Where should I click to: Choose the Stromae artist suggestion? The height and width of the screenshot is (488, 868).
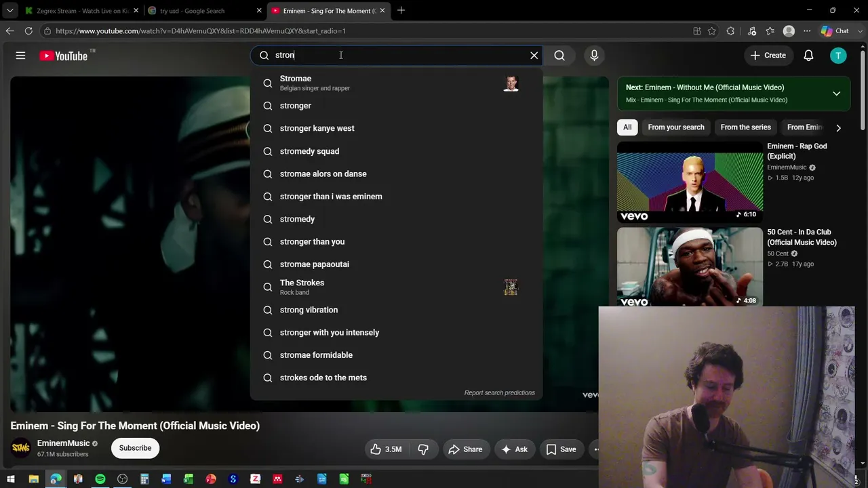[397, 83]
